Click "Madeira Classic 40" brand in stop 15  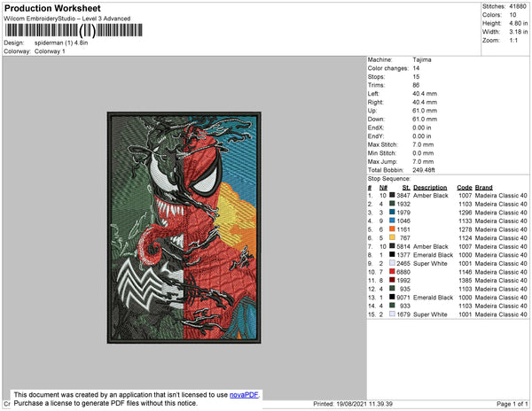coord(501,314)
